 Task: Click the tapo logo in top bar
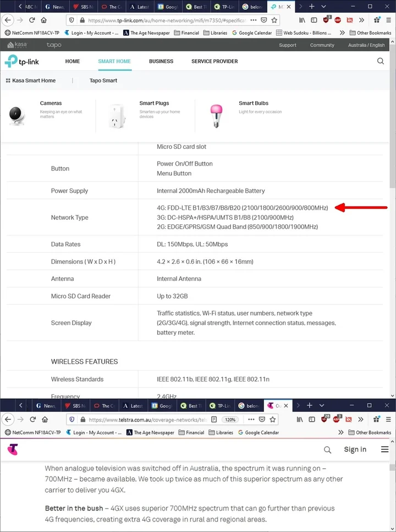coord(54,45)
